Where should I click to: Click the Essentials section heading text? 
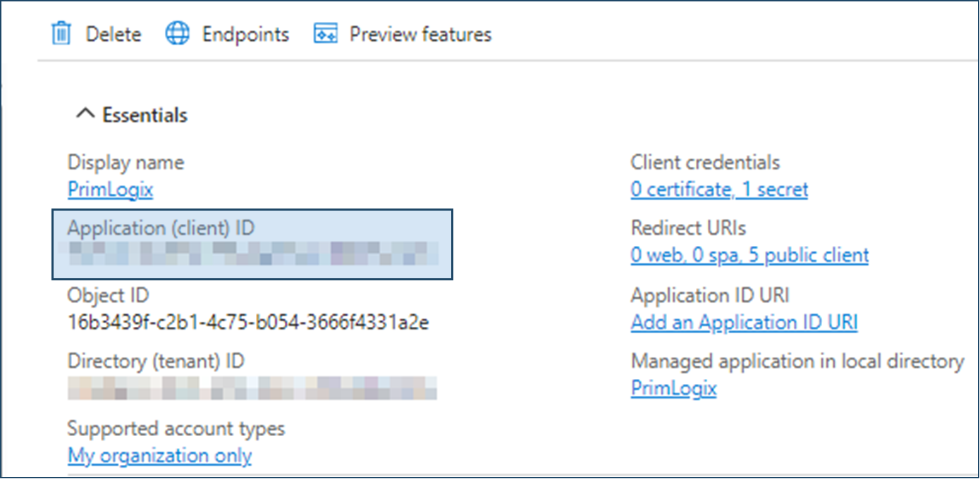click(145, 115)
